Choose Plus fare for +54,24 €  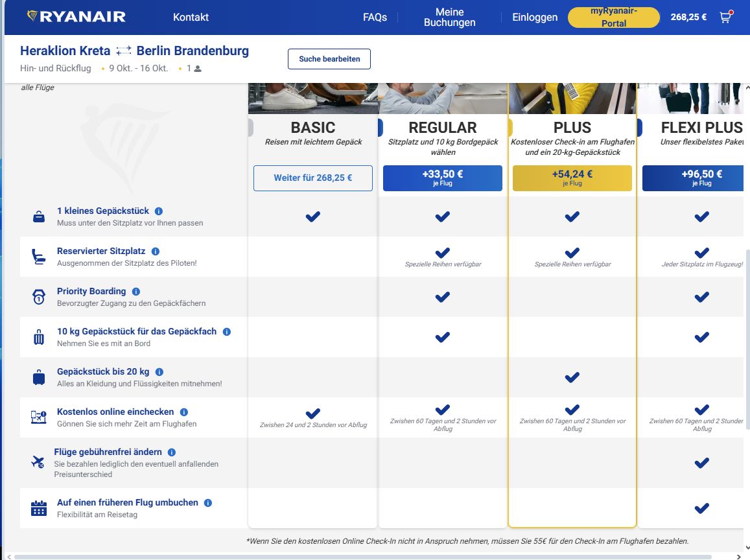(x=572, y=178)
